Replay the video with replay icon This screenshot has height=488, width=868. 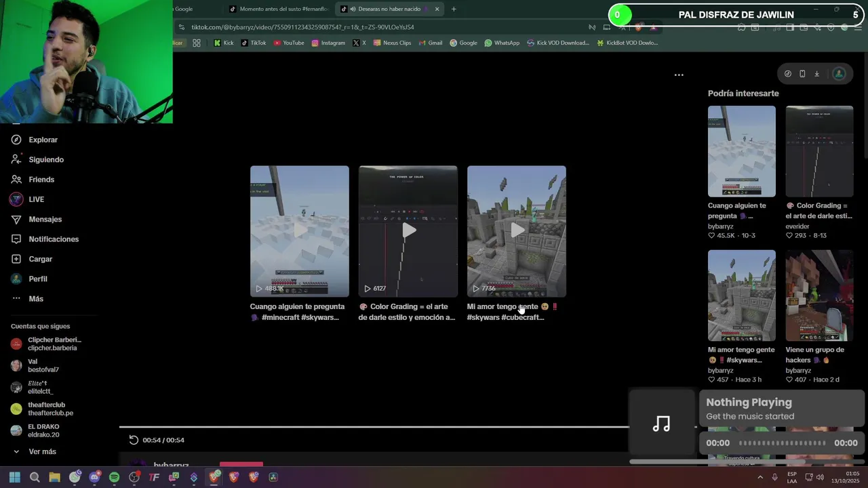tap(134, 440)
